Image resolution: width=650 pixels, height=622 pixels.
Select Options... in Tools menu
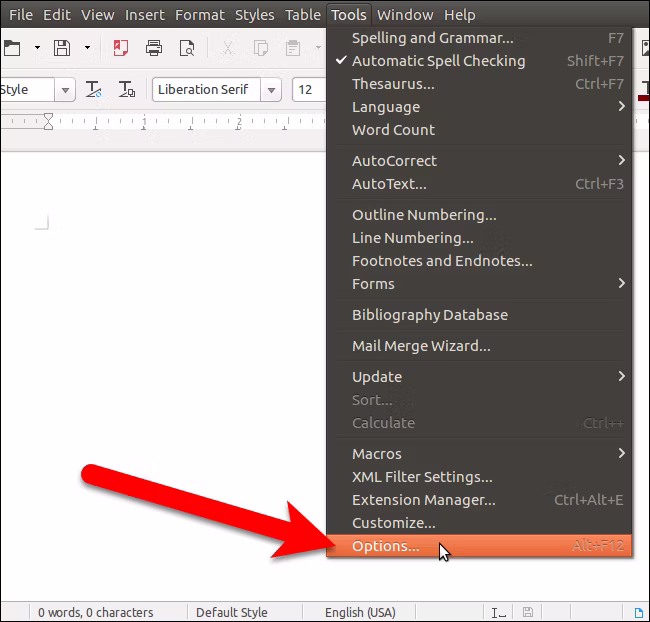pos(479,546)
